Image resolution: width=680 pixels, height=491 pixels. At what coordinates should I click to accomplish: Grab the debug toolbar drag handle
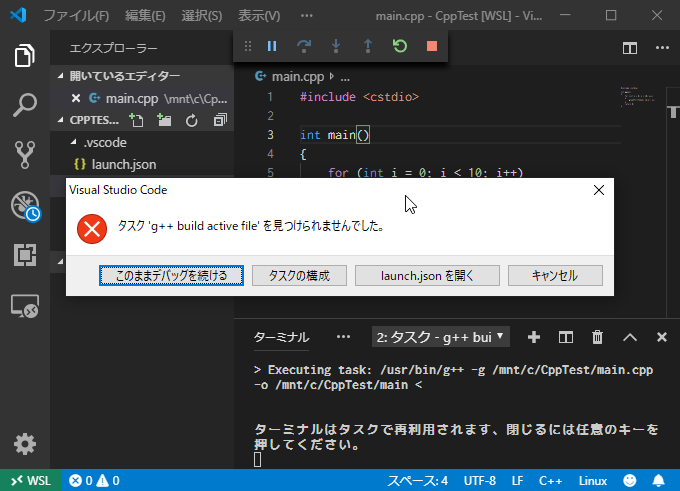click(248, 46)
